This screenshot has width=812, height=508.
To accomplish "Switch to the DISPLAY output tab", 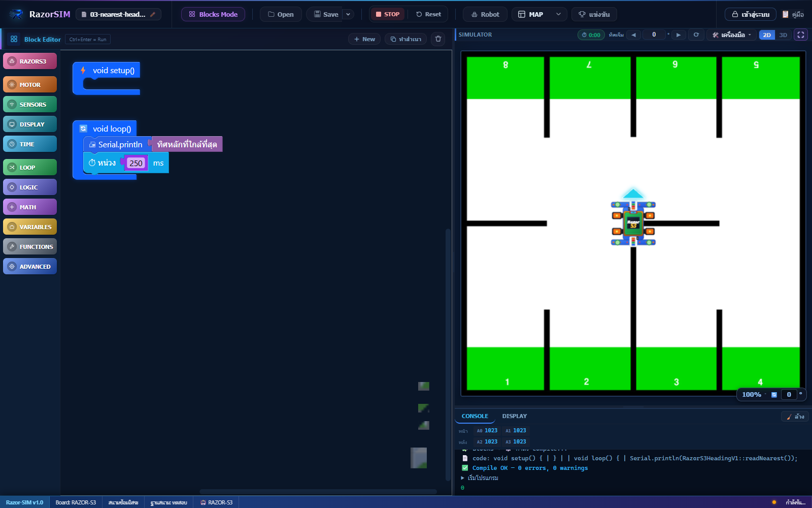I will click(515, 416).
